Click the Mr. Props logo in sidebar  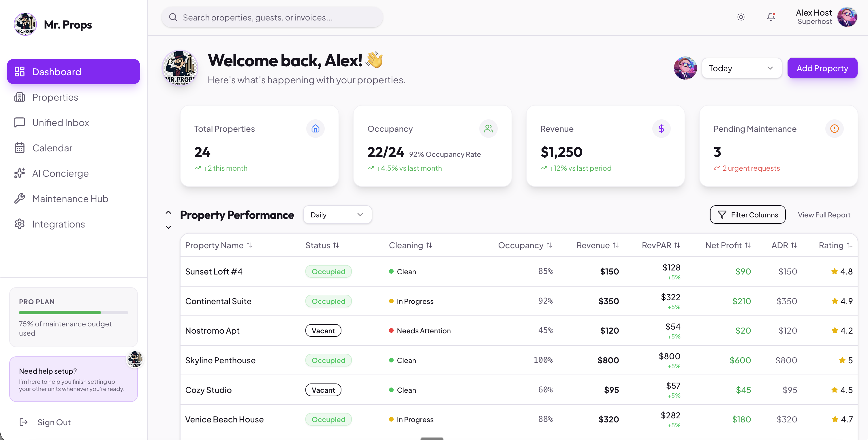pos(25,24)
